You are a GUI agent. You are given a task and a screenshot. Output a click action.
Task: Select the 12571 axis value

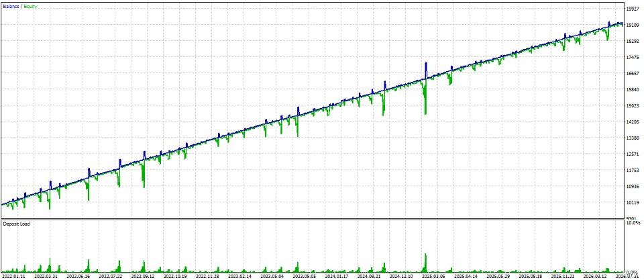click(x=632, y=154)
